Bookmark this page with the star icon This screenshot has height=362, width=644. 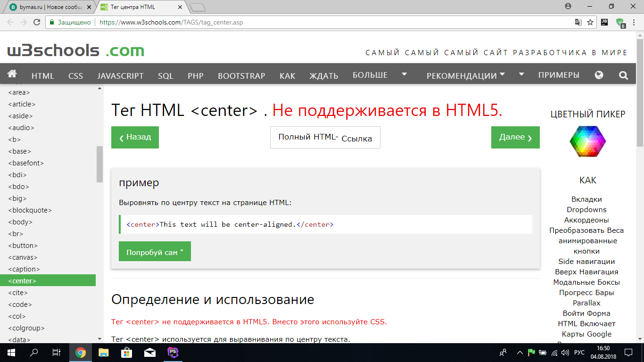pos(590,22)
